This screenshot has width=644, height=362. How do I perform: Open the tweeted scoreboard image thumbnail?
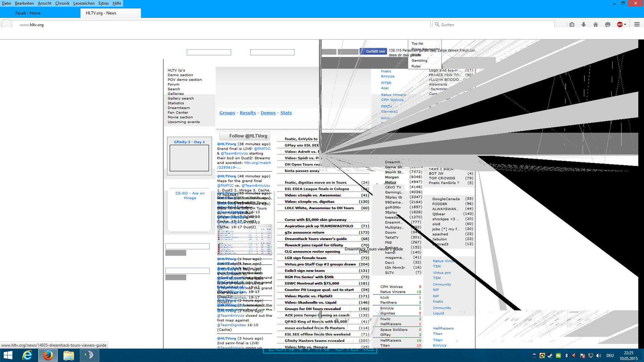coord(245,240)
